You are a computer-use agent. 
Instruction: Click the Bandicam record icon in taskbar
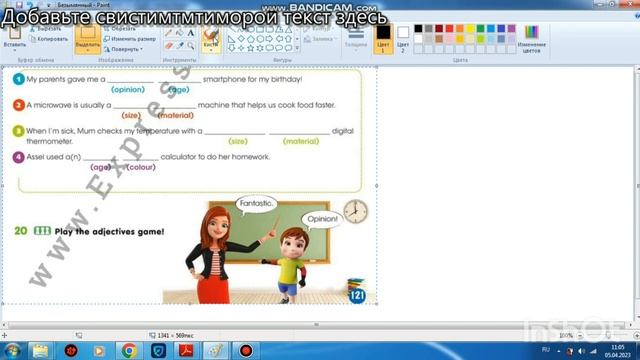point(246,351)
